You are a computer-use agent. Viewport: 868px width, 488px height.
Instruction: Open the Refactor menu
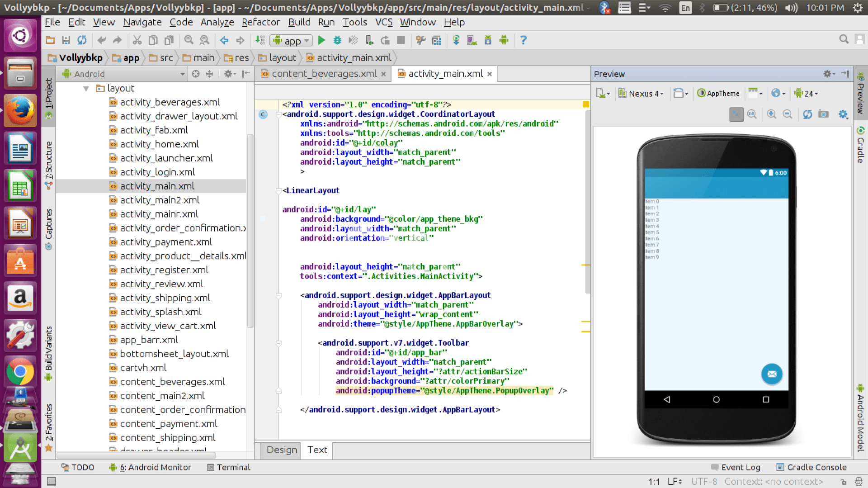tap(260, 22)
